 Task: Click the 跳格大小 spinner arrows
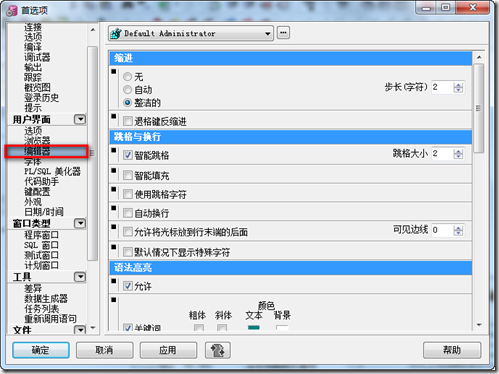(458, 154)
